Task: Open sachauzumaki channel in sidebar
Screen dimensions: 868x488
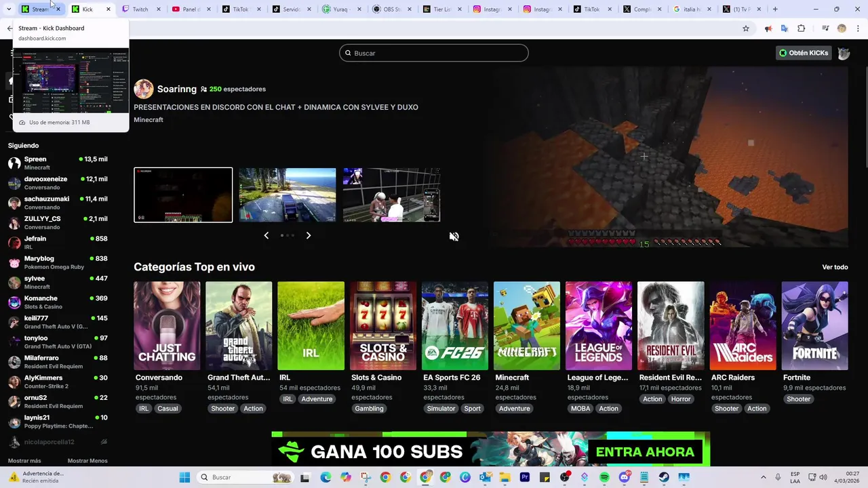Action: [x=58, y=203]
